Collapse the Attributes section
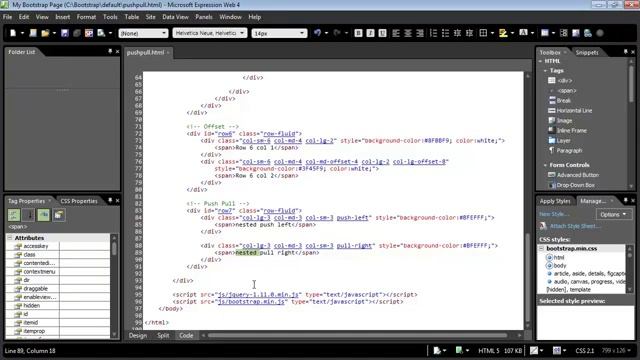The height and width of the screenshot is (360, 640). pos(10,238)
